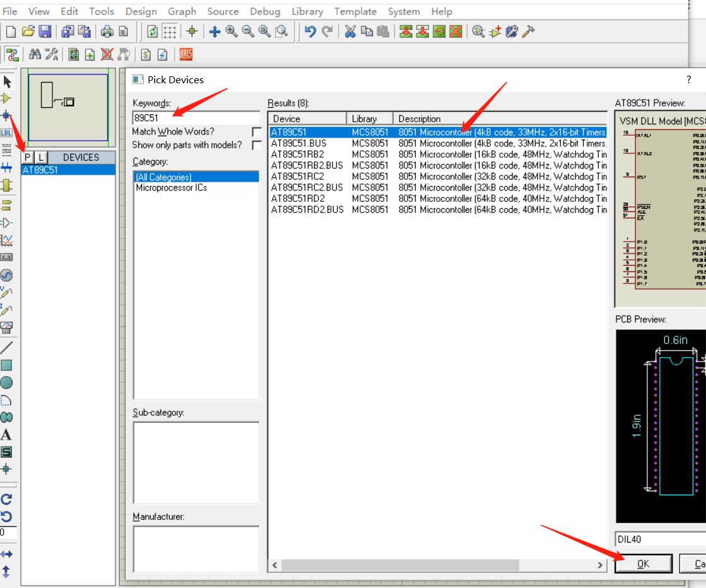Open the Template menu

355,11
